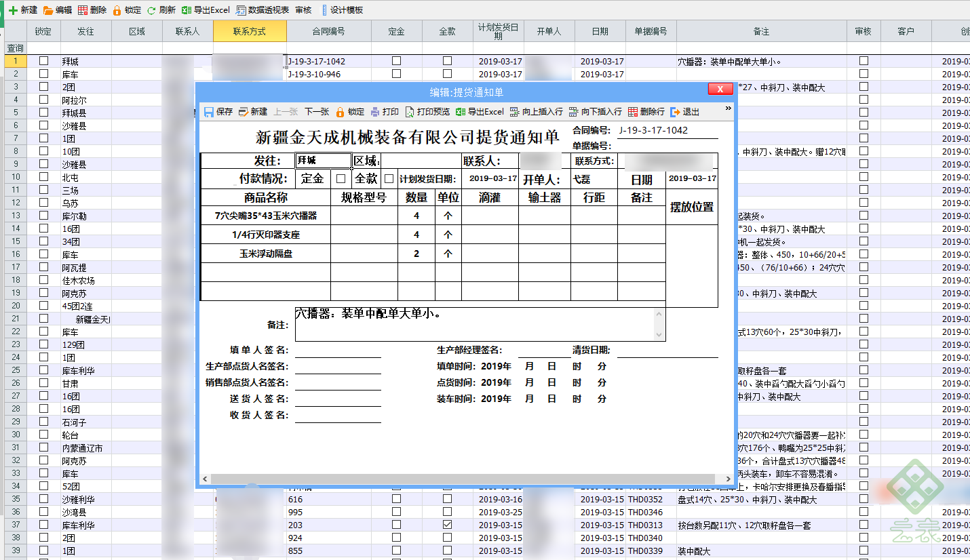Open the 设计模板 template designer
Screen dimensions: 970x560
(x=343, y=10)
